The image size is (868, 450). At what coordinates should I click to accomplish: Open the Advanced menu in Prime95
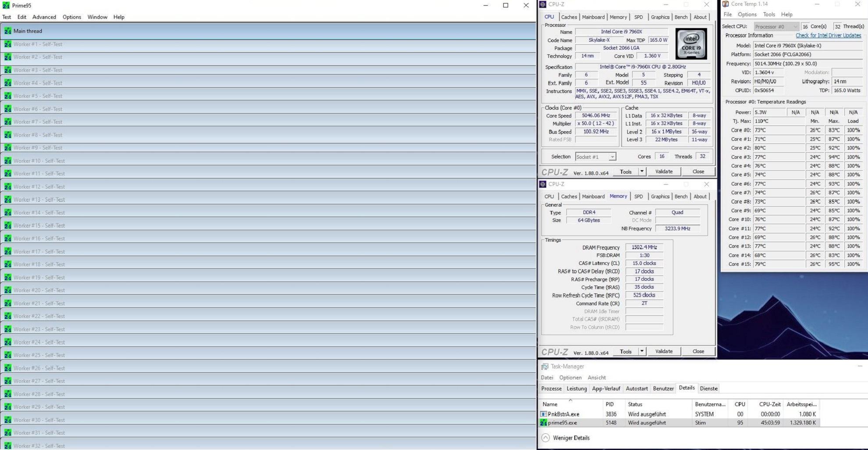[44, 17]
